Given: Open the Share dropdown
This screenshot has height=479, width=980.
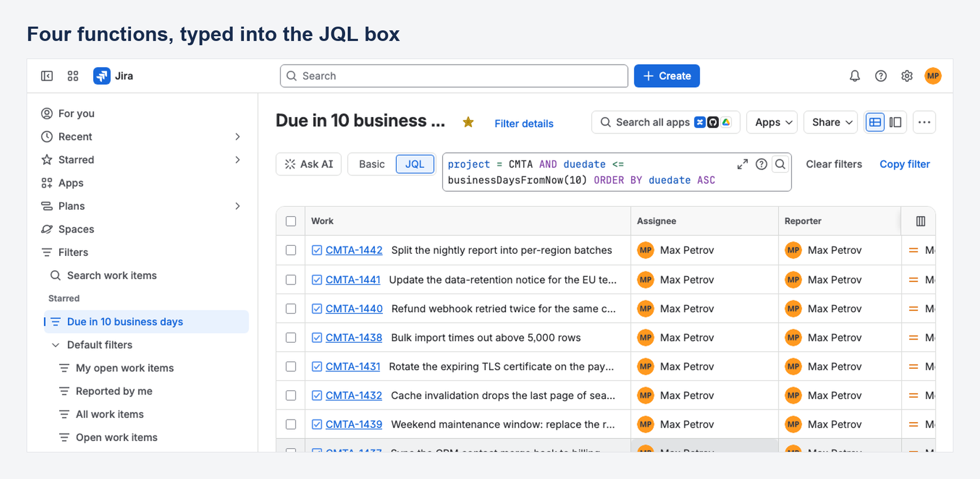Looking at the screenshot, I should (x=831, y=122).
